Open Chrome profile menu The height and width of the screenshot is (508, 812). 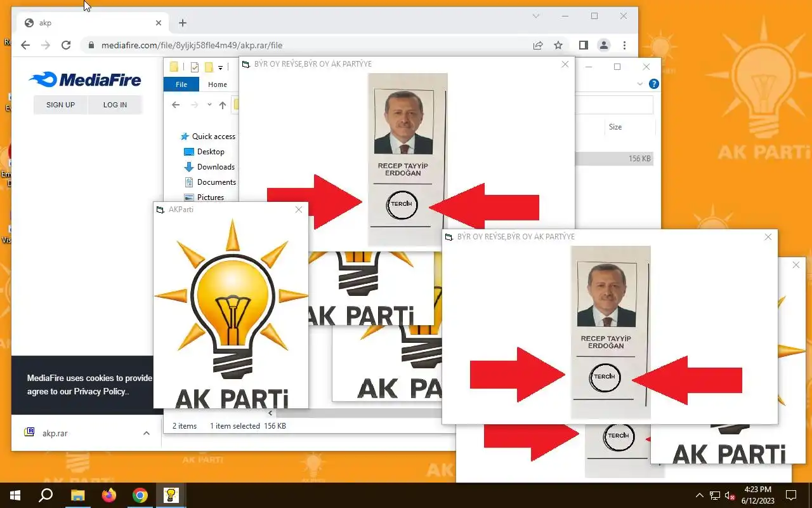click(x=604, y=45)
